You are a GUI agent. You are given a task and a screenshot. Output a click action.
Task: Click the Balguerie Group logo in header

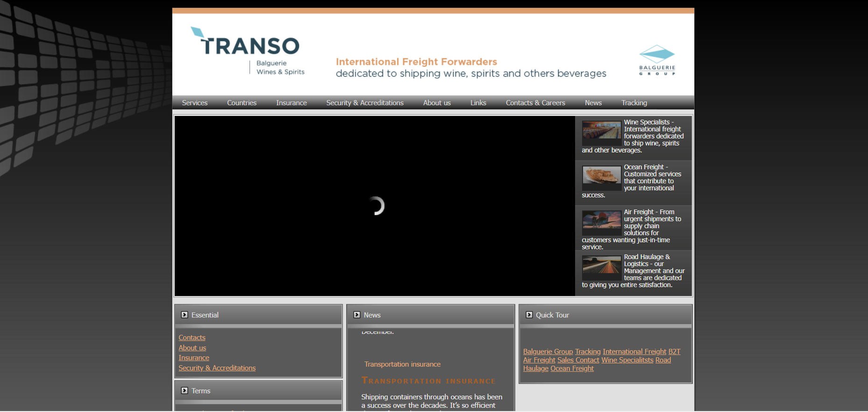(657, 60)
